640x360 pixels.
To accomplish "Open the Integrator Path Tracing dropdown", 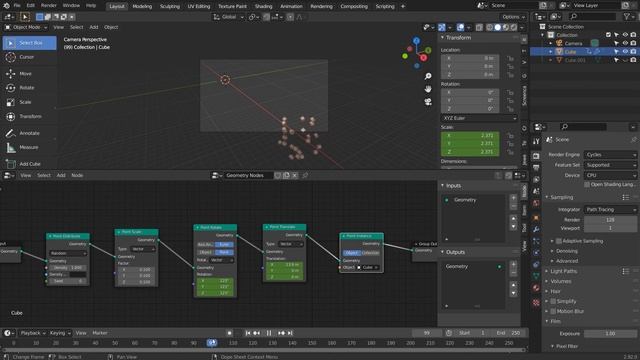I will click(610, 209).
